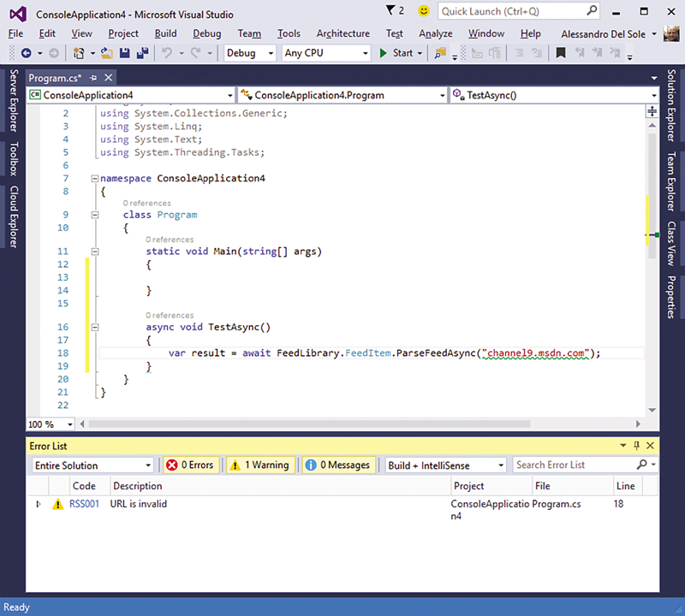The height and width of the screenshot is (616, 685).
Task: Open the Debug configuration dropdown
Action: 250,53
